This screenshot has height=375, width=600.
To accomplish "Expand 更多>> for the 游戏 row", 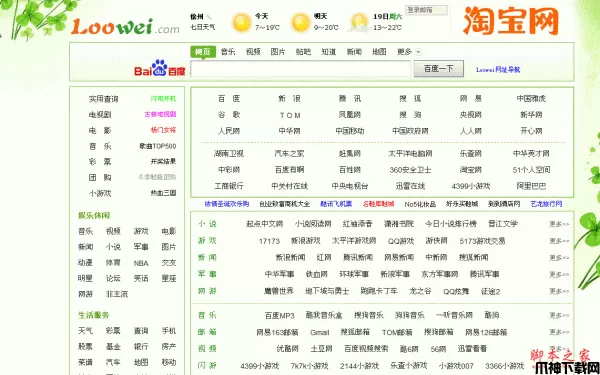I will (x=559, y=241).
